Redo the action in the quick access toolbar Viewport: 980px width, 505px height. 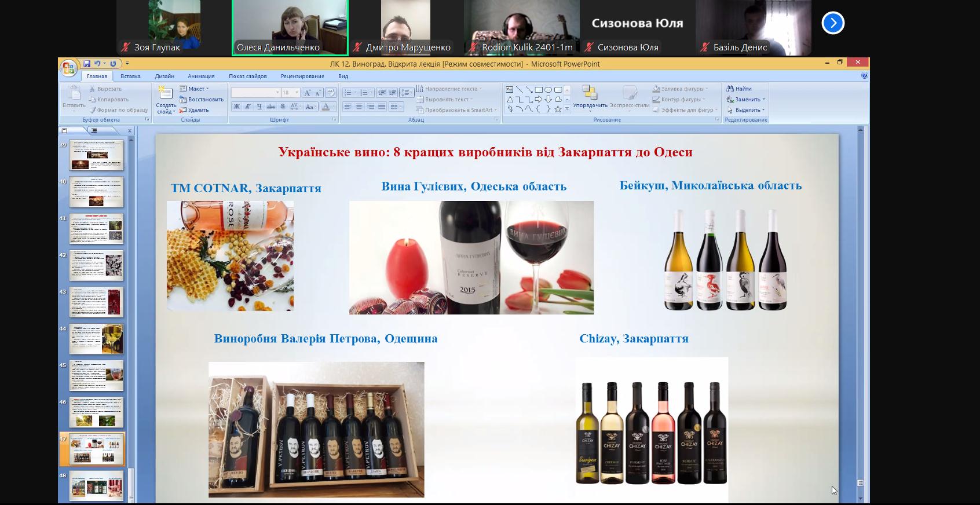pyautogui.click(x=113, y=64)
